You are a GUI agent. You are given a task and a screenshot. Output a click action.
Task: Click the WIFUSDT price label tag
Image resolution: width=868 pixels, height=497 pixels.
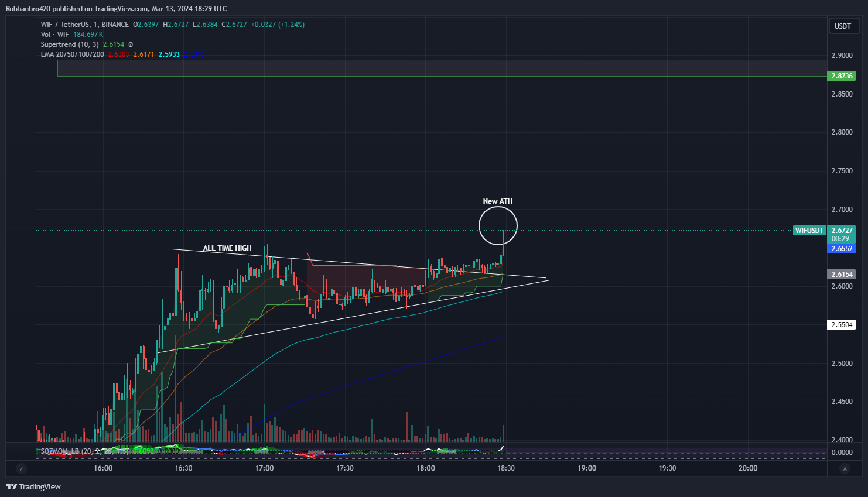809,231
